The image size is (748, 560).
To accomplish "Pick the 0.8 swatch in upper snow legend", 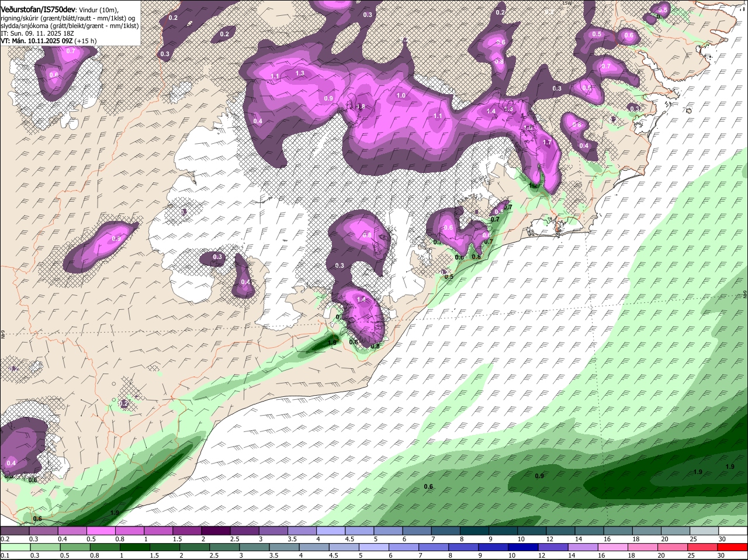I will [129, 530].
